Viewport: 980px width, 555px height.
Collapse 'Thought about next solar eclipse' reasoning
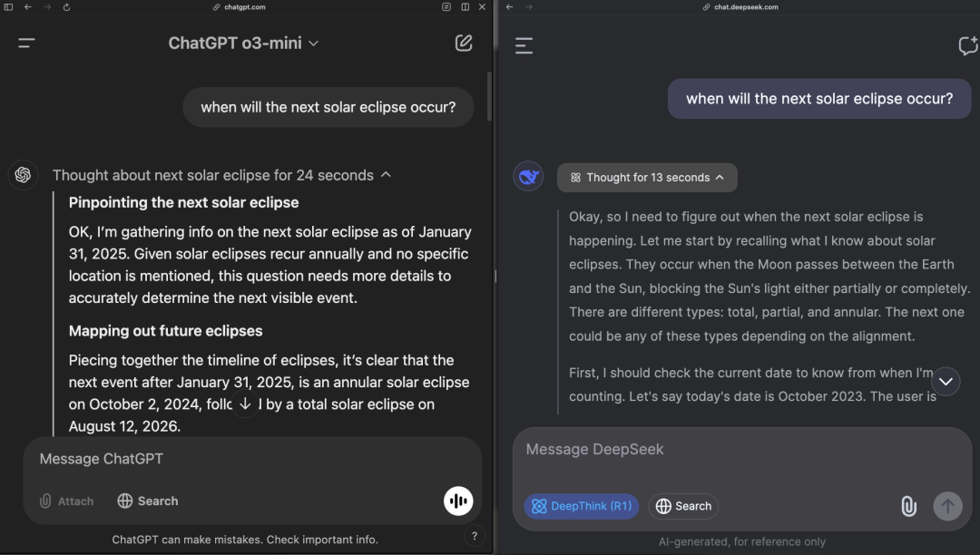[222, 175]
